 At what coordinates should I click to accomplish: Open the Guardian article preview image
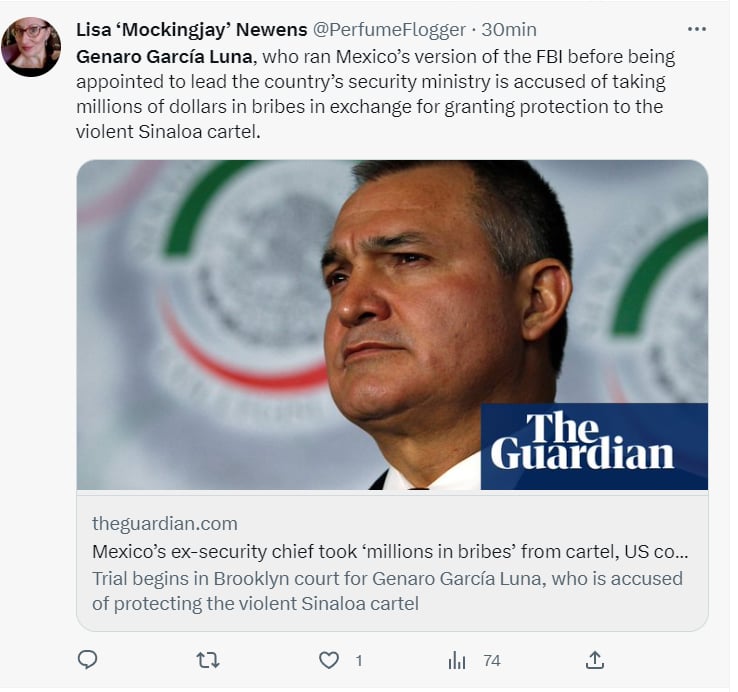tap(392, 325)
